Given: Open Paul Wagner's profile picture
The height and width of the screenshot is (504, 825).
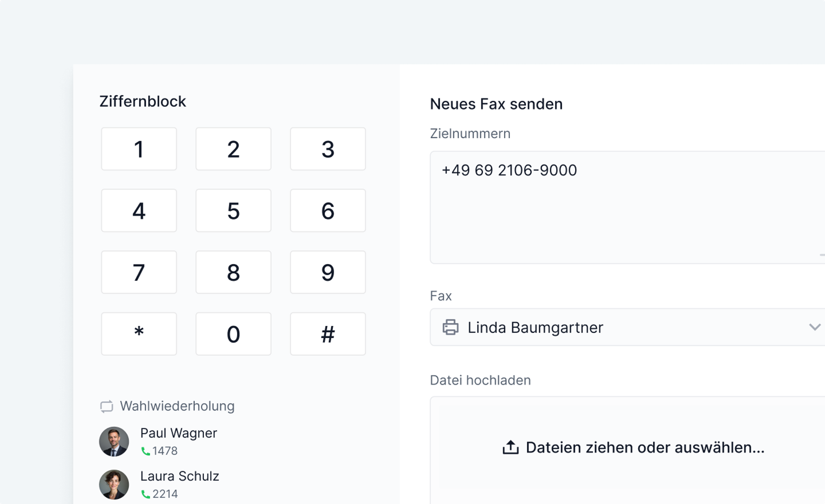Looking at the screenshot, I should [114, 442].
